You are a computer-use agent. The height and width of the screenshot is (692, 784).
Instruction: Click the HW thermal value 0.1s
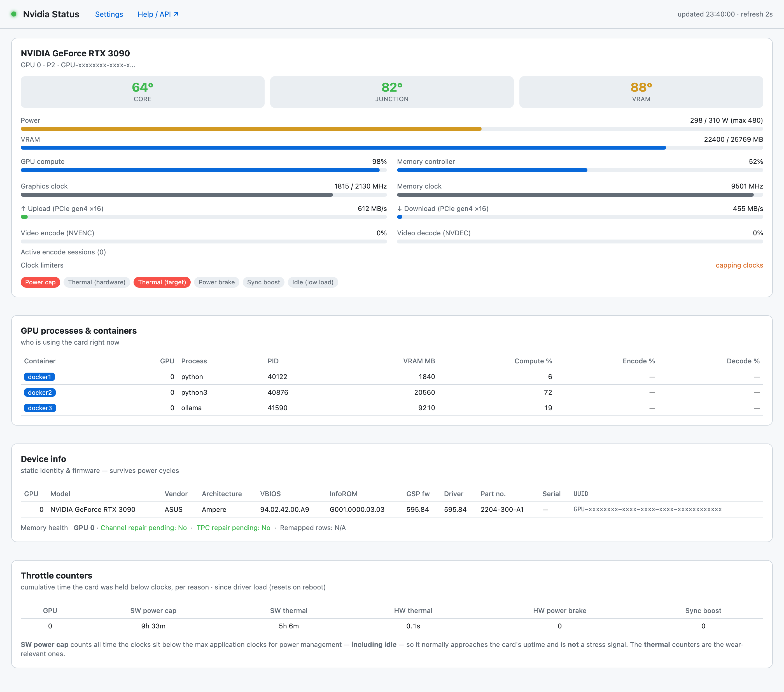413,626
